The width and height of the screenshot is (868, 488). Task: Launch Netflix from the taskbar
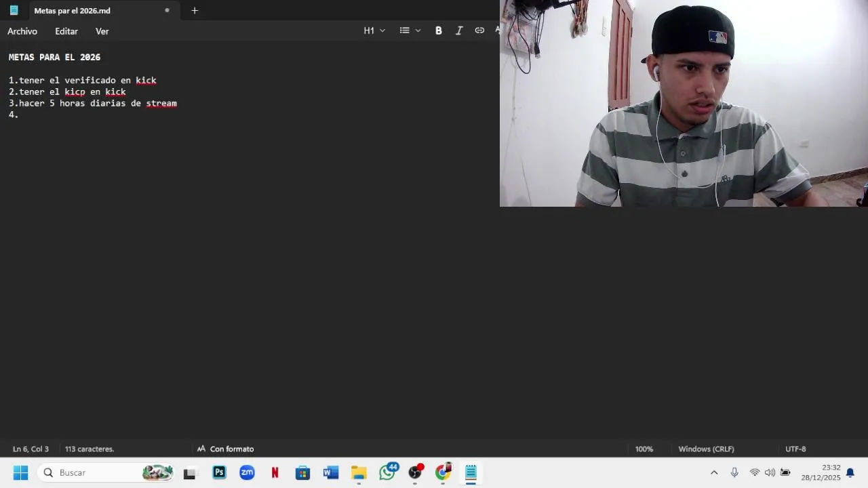coord(275,472)
